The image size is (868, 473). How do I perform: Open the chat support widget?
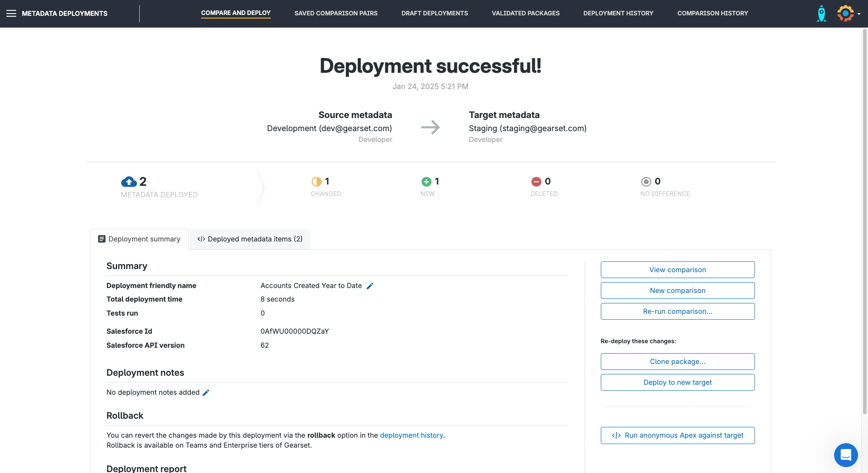click(x=845, y=454)
